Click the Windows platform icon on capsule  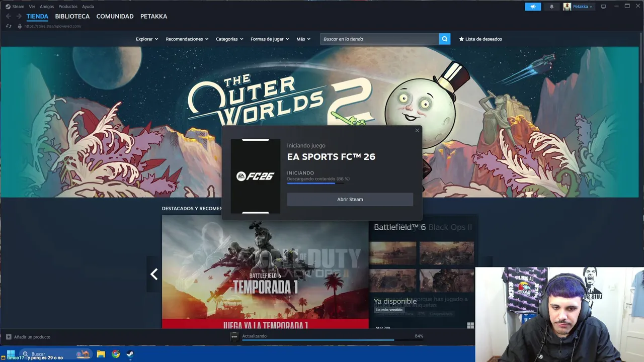(x=470, y=325)
